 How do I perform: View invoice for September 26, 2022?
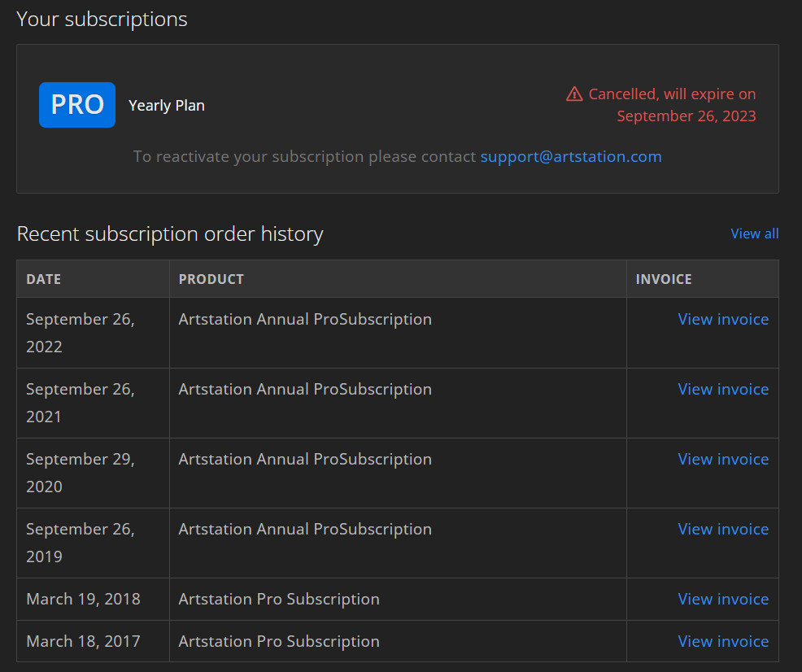click(723, 319)
